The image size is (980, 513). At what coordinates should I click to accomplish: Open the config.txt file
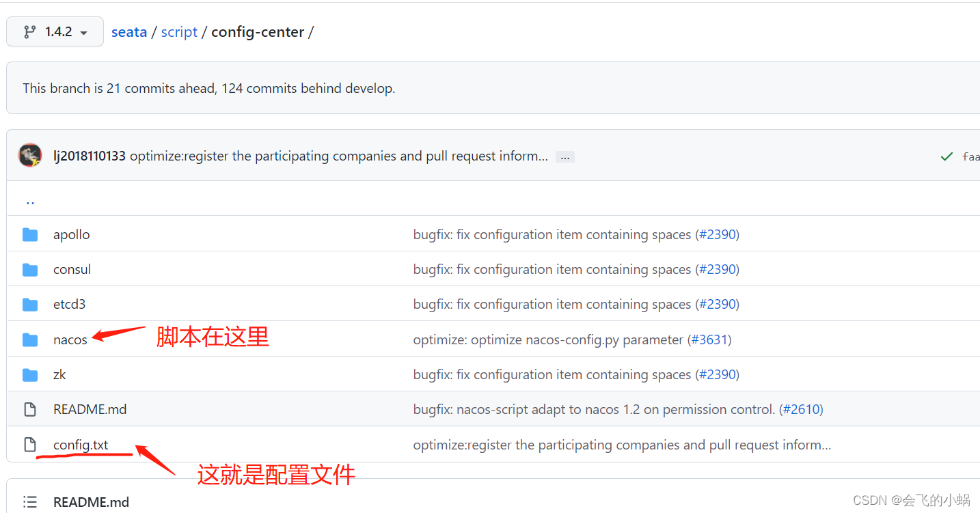(81, 445)
